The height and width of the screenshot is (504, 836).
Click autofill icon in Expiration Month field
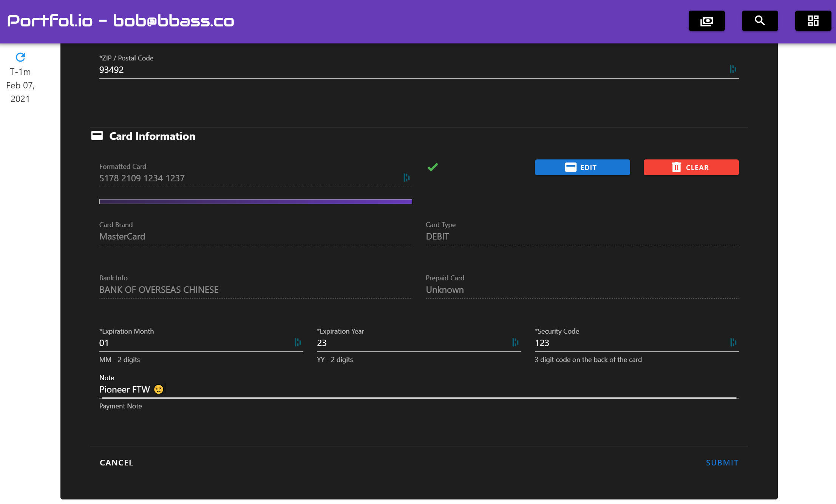click(298, 342)
